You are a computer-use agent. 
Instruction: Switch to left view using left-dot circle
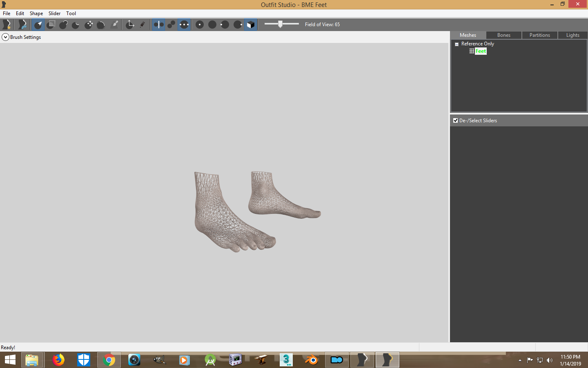(225, 25)
